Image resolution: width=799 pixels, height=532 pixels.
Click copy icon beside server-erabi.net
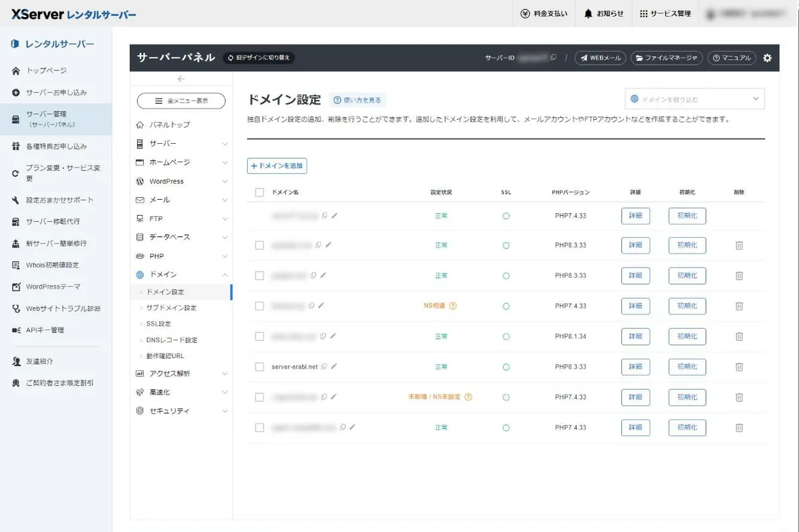coord(324,366)
